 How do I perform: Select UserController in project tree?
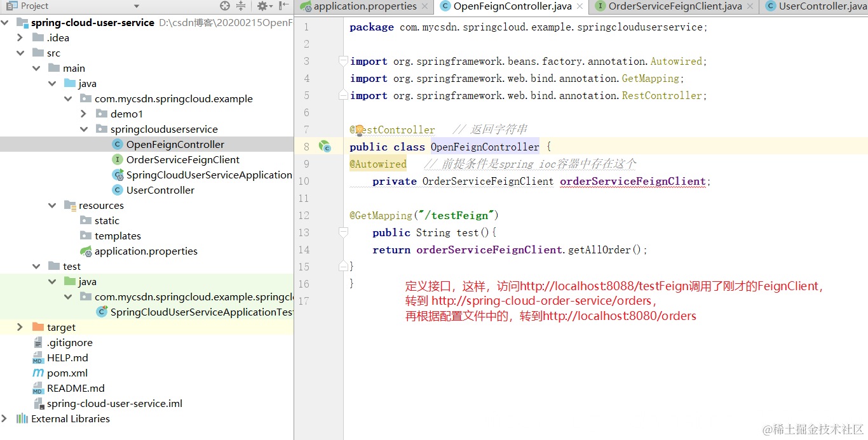coord(160,190)
